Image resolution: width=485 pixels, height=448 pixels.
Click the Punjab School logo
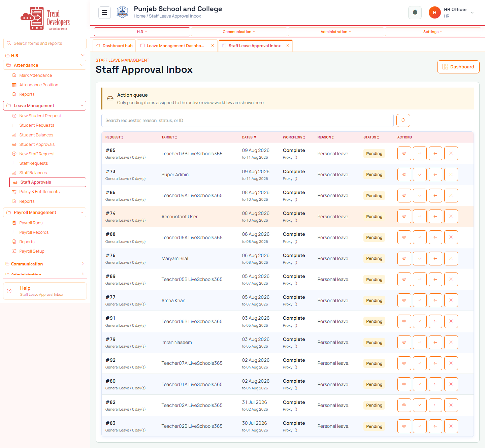(x=122, y=12)
